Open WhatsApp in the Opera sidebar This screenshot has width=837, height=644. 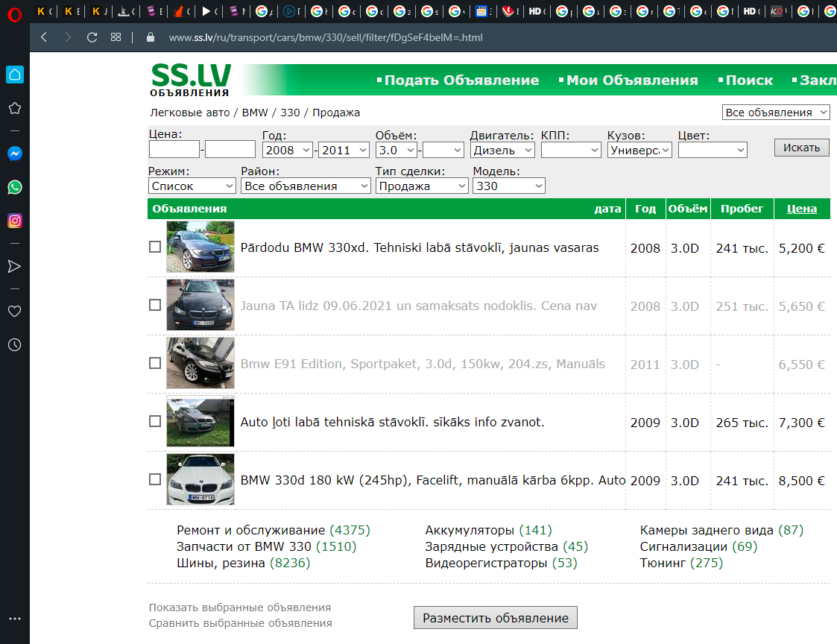pos(14,187)
